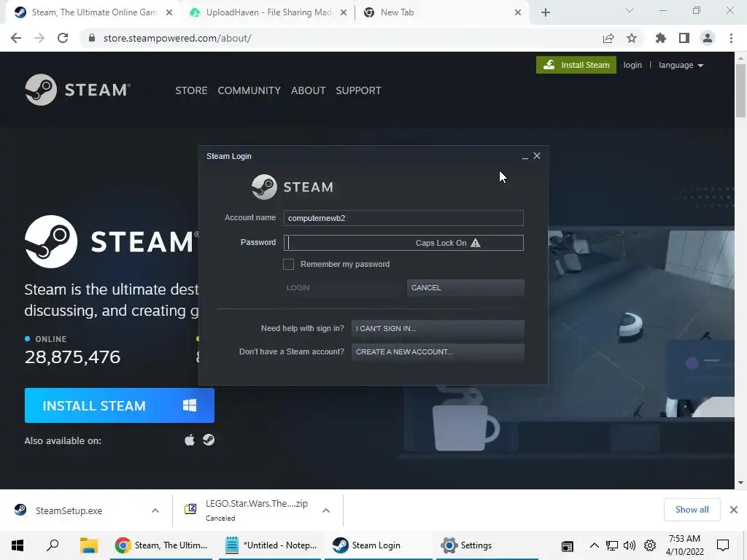Click the gear icon in system tray

click(650, 545)
